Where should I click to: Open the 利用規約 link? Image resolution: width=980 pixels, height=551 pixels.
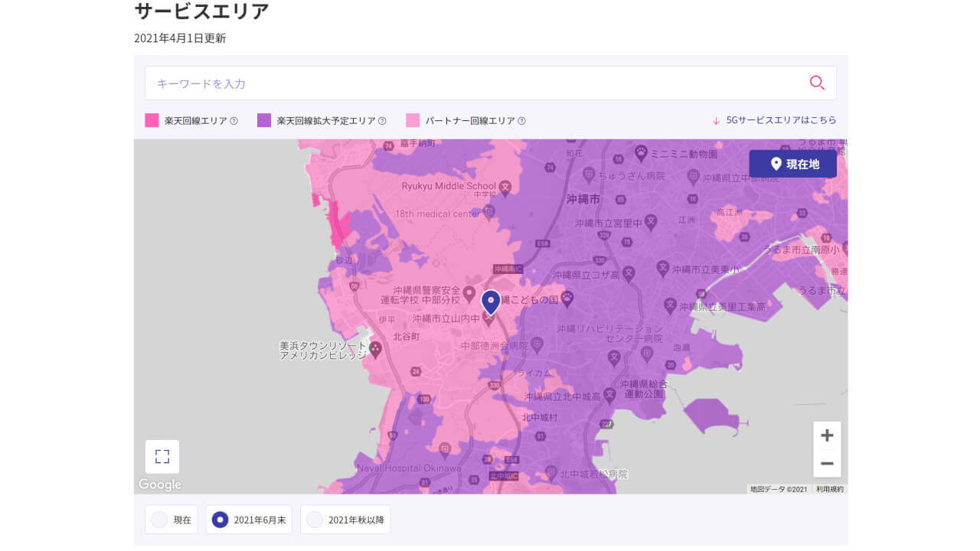[831, 488]
